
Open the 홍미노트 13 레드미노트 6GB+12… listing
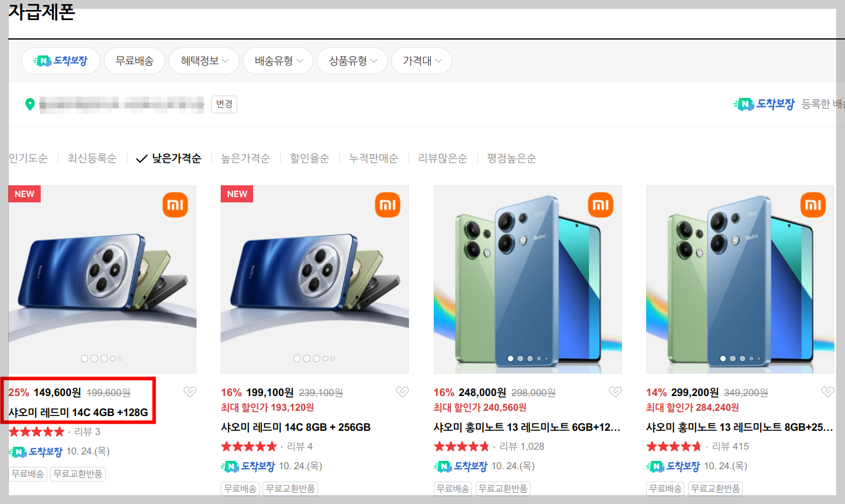coord(527,427)
